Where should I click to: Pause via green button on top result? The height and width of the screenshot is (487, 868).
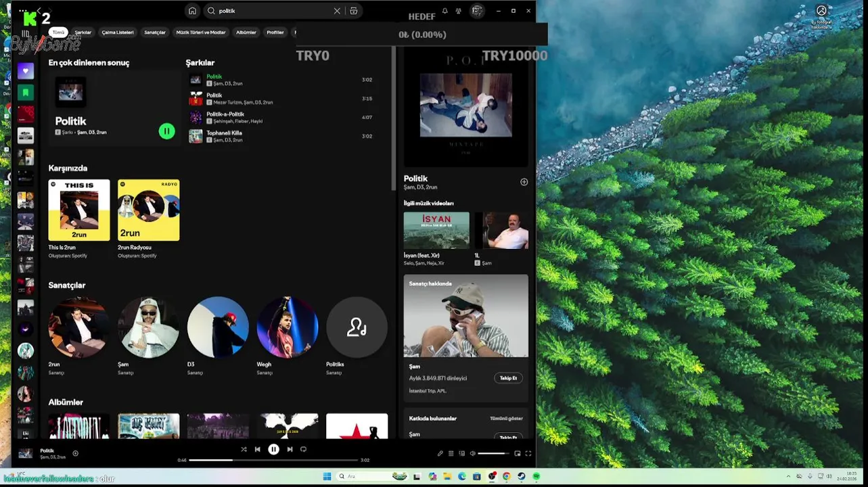tap(166, 131)
